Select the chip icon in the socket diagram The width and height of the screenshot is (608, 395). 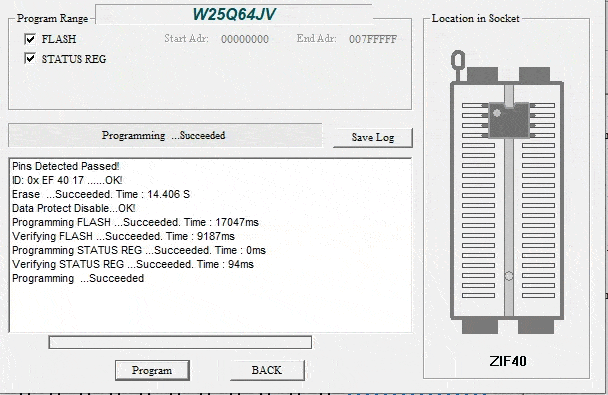click(509, 120)
